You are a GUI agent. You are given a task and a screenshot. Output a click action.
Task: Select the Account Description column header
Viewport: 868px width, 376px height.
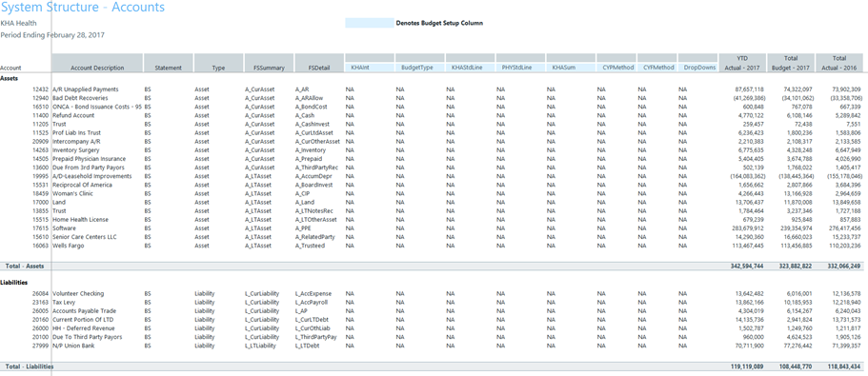pos(97,63)
